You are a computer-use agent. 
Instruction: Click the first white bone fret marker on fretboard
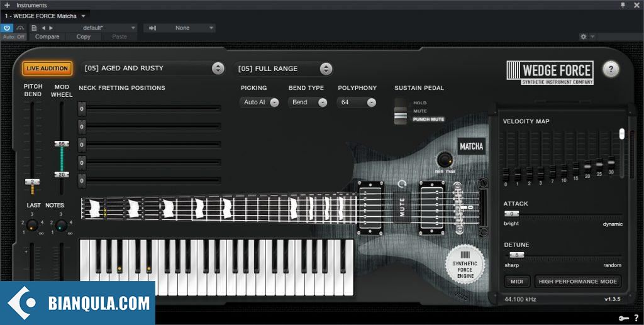pos(94,209)
